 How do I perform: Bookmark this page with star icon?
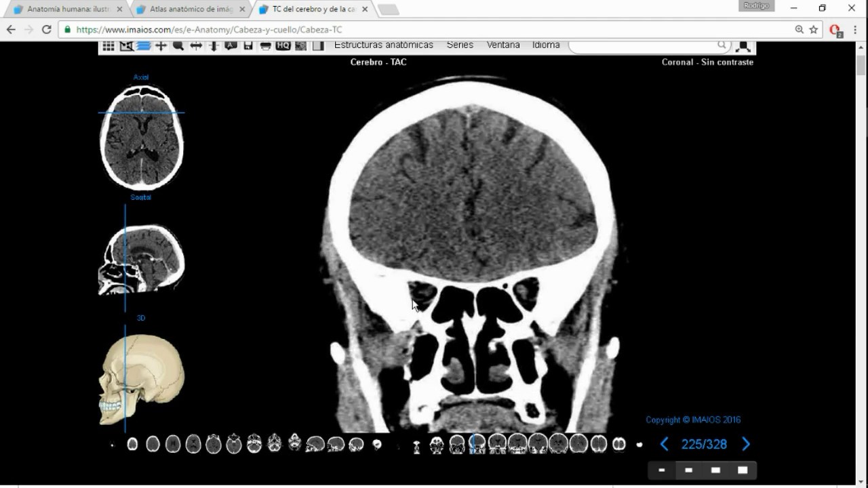coord(814,30)
